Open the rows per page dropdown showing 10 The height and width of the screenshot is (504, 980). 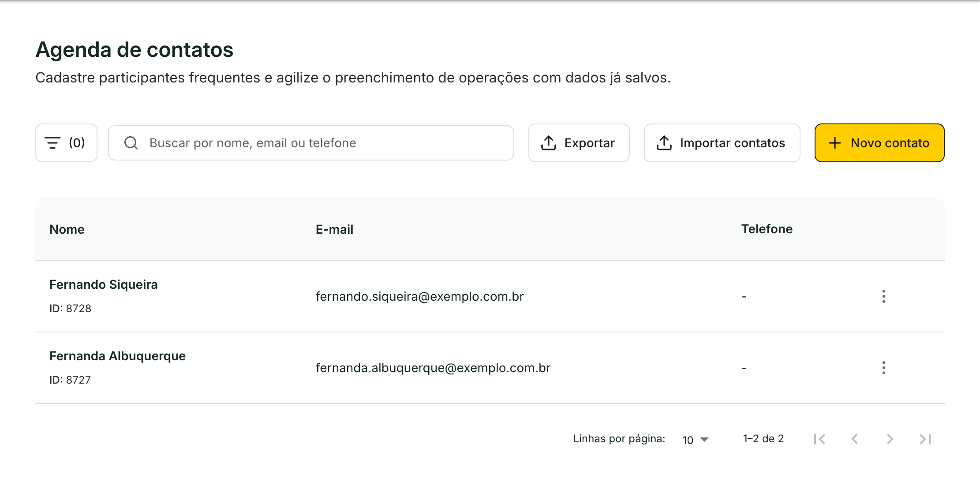pyautogui.click(x=696, y=440)
